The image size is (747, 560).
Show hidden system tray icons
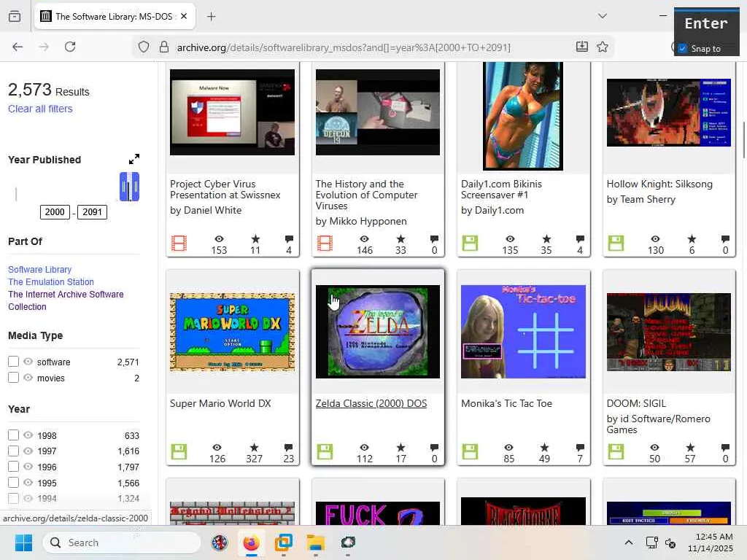628,542
